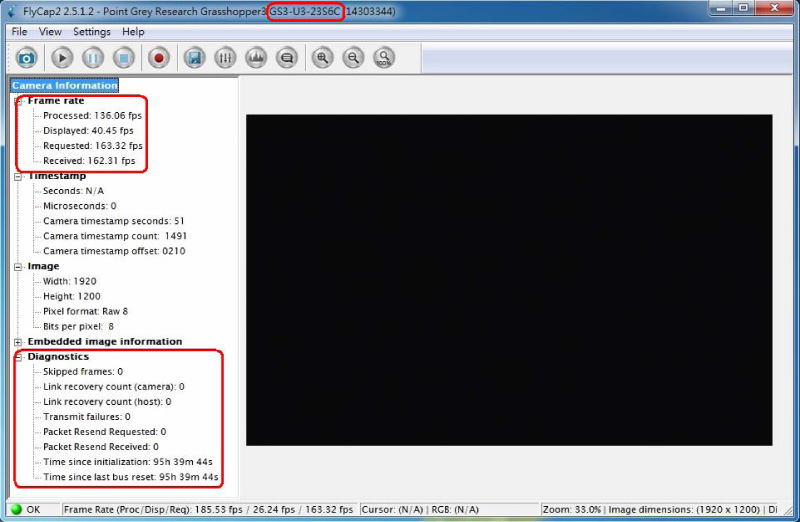Start image streaming with the play button
The width and height of the screenshot is (800, 522).
[63, 58]
